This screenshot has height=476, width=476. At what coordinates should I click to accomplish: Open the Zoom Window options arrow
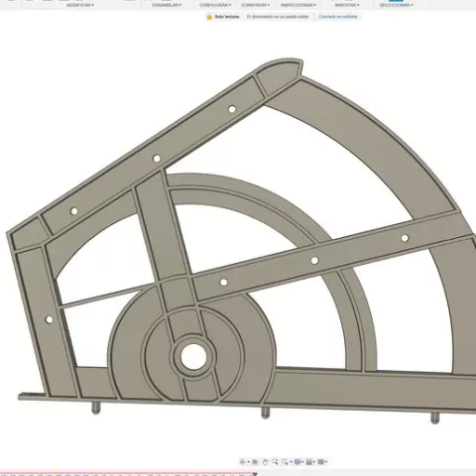tap(291, 462)
